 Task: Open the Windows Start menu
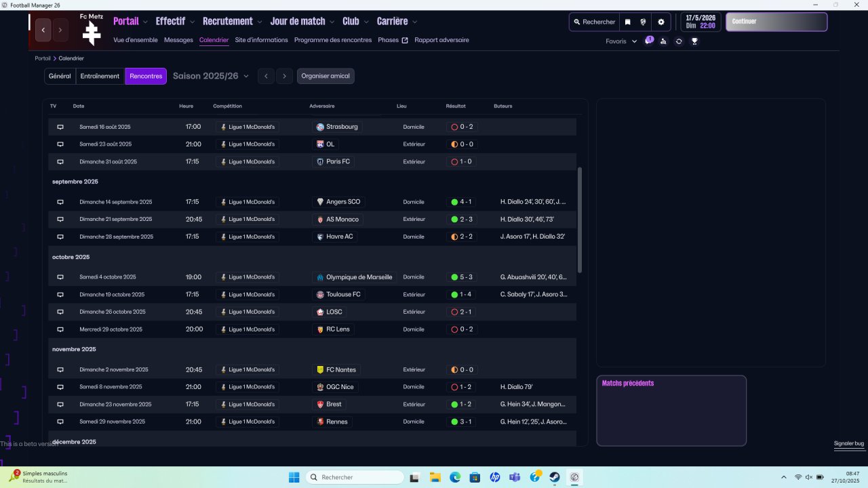[x=294, y=477]
